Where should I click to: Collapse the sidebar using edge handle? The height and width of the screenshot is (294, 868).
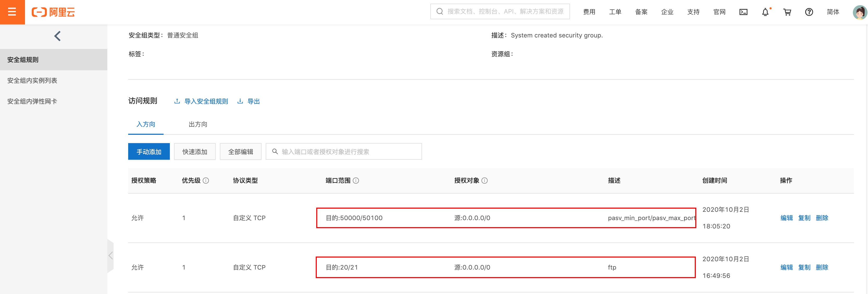coord(110,256)
